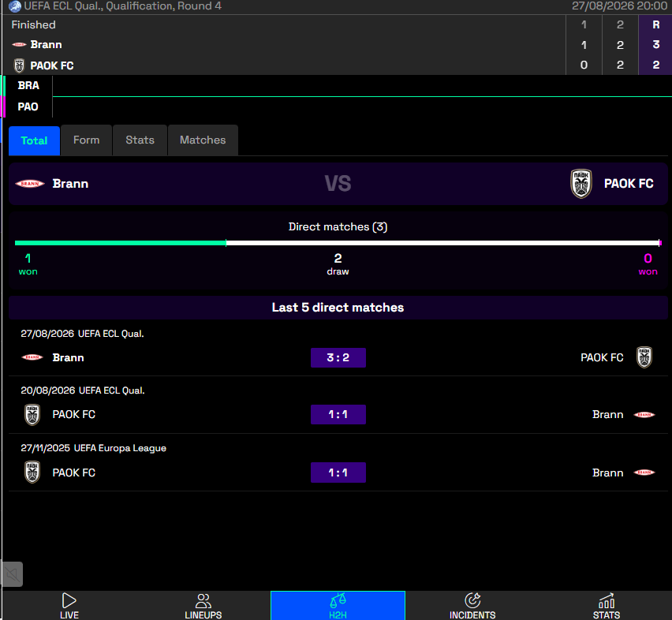This screenshot has height=620, width=672.
Task: Click the competition title 'UEFA ECL Qual., Qualification, Round 4'
Action: (x=122, y=6)
